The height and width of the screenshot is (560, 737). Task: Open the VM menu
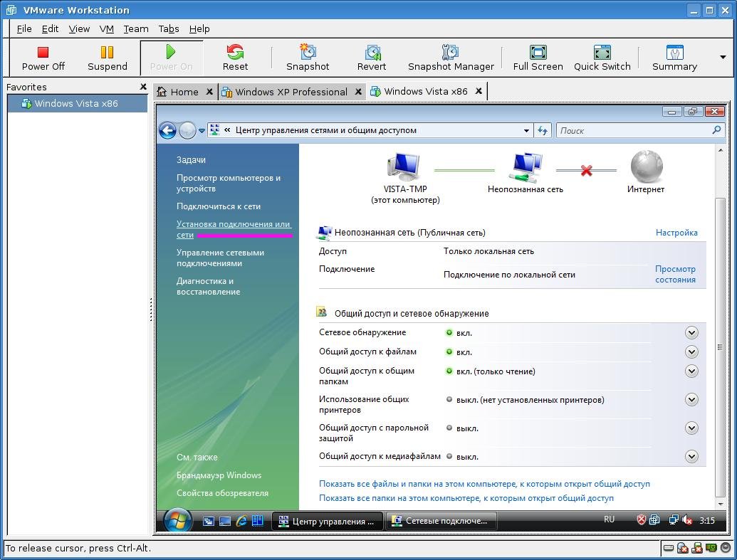(x=107, y=28)
